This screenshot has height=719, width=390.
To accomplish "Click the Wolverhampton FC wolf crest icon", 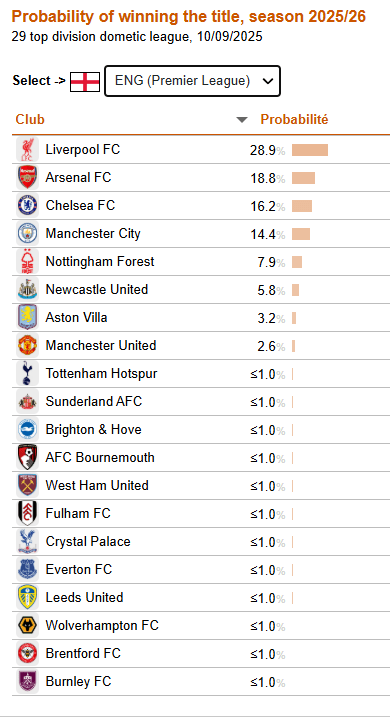I will point(27,625).
